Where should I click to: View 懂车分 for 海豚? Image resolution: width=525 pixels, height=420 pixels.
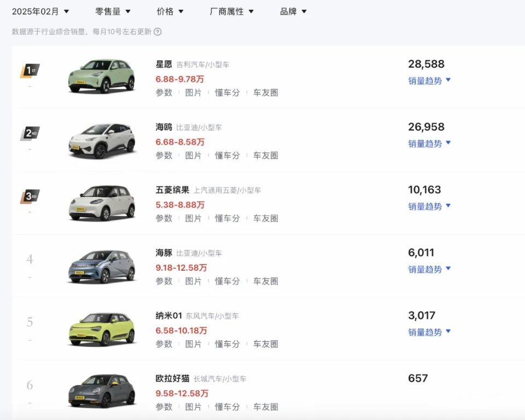[227, 281]
